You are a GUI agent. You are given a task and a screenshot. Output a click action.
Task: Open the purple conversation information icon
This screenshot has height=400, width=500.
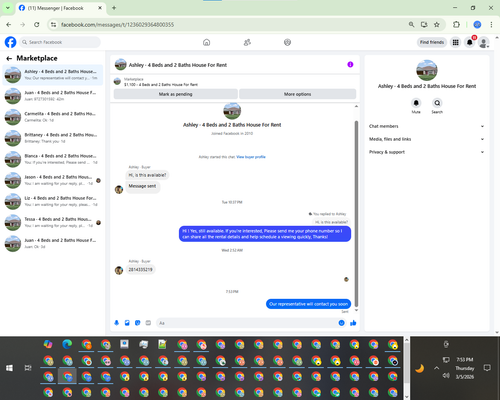coord(350,64)
